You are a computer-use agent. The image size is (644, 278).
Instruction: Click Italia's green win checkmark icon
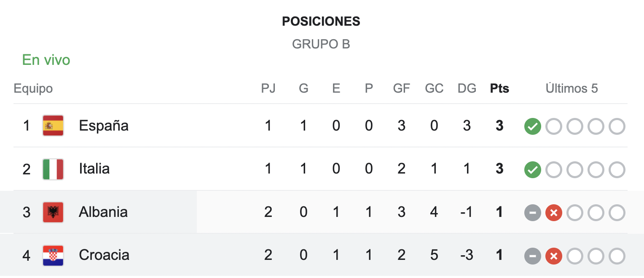(532, 170)
